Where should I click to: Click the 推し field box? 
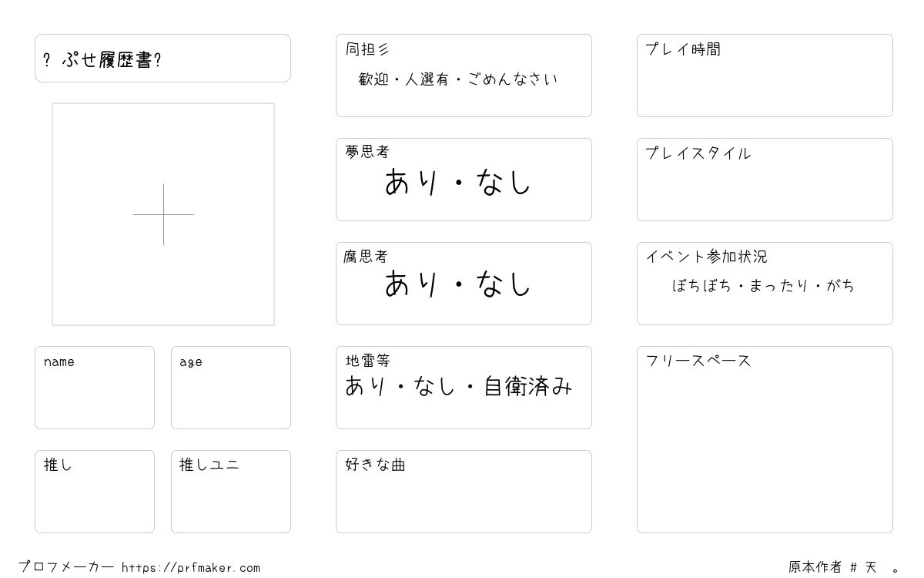point(95,492)
